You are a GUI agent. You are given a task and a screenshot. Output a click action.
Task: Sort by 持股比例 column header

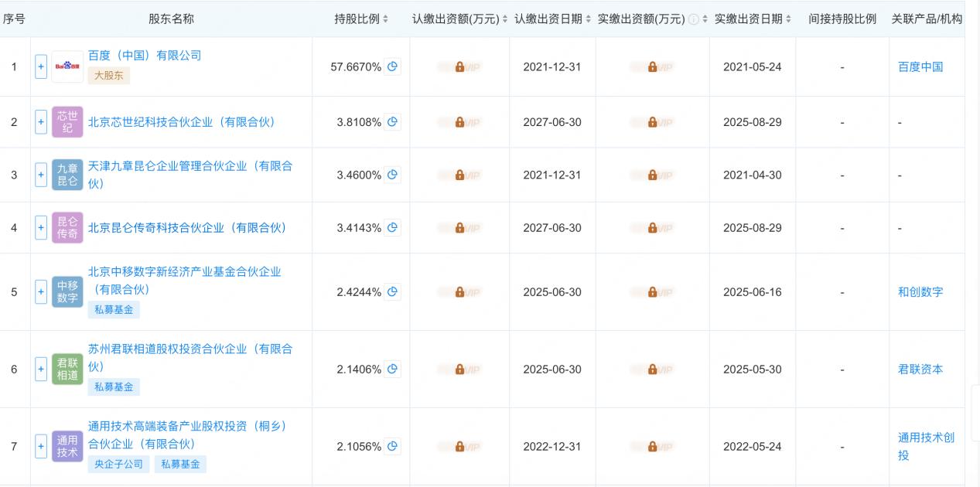click(361, 19)
